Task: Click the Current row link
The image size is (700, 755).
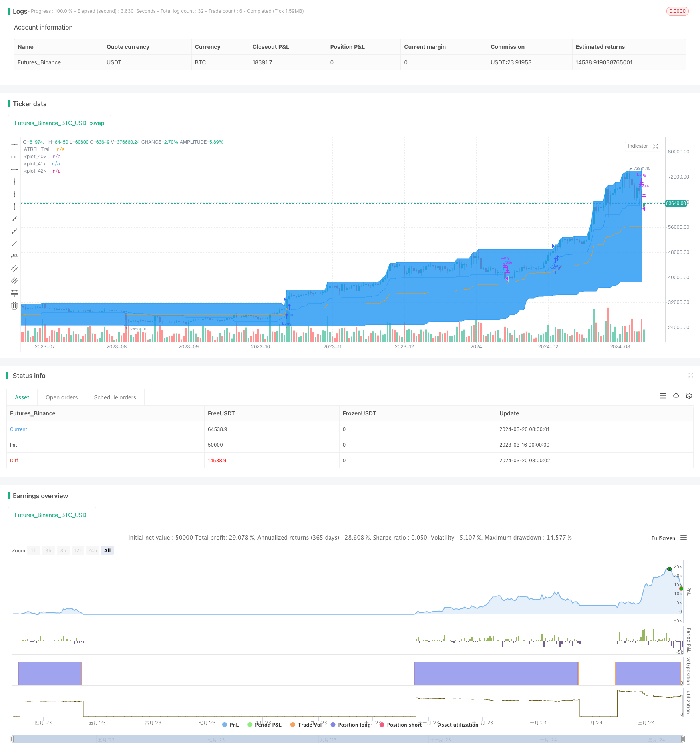Action: click(18, 429)
